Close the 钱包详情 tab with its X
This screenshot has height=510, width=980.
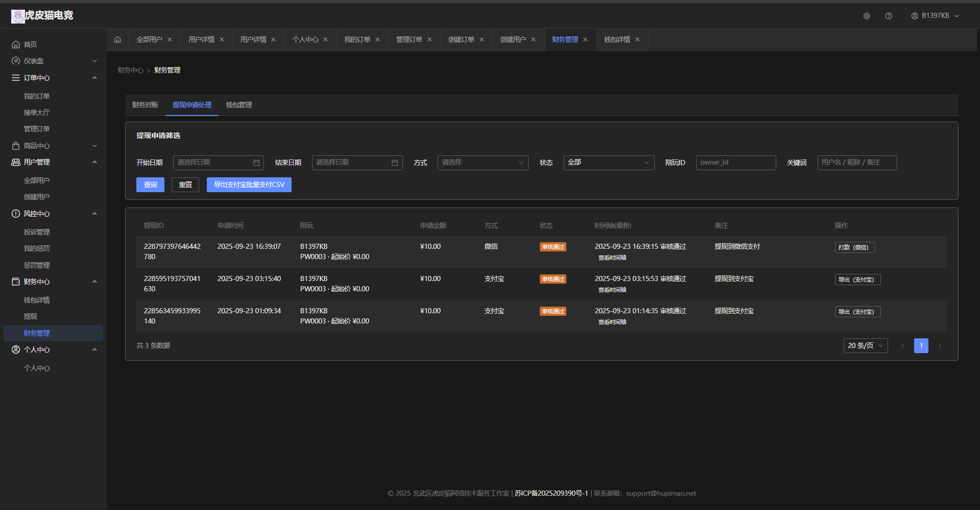pos(637,40)
